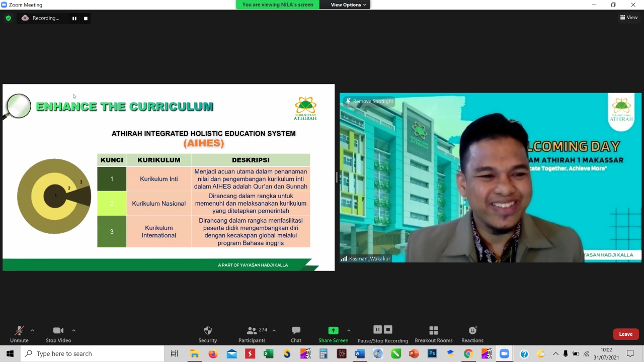Open the Reactions menu

tap(472, 334)
